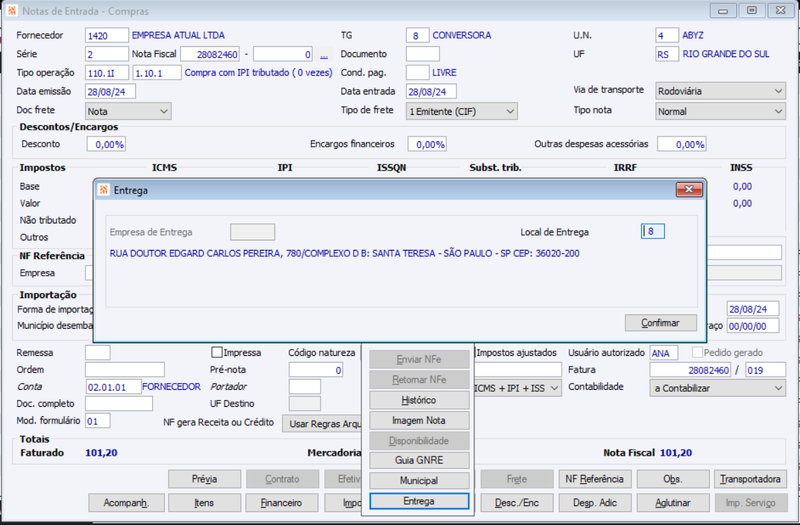Screen dimensions: 800x525
Task: Click the Nota Fiscal lookup ellipsis button
Action: point(323,54)
